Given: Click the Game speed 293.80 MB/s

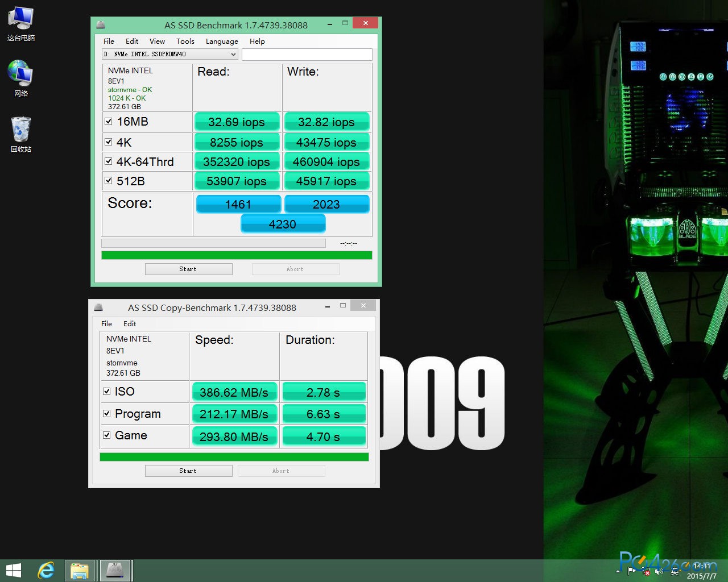Looking at the screenshot, I should click(x=234, y=436).
